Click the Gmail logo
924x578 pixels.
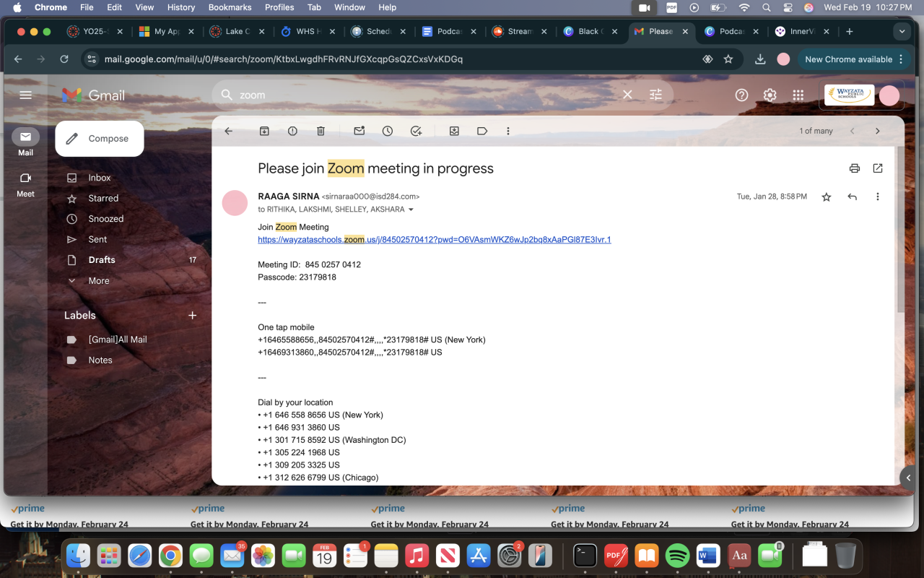click(93, 95)
